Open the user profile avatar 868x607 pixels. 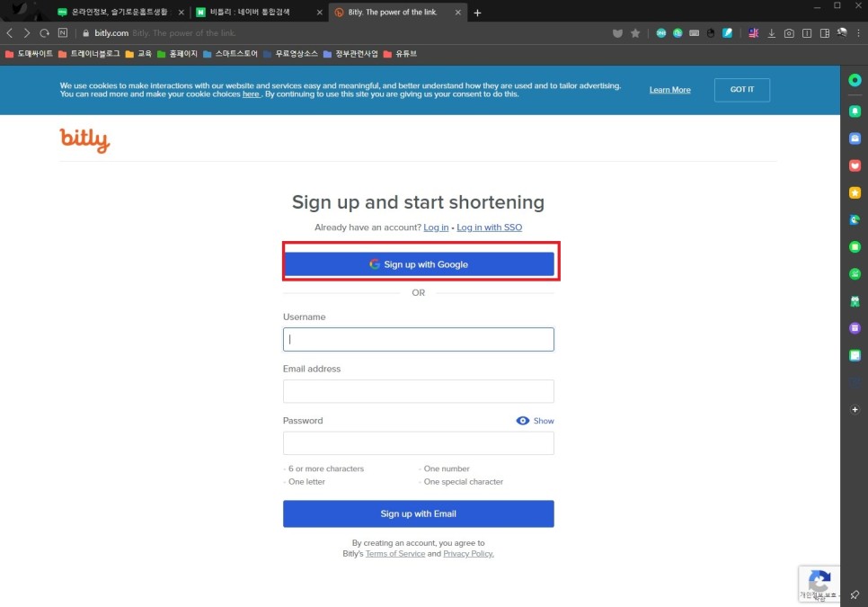coord(842,32)
